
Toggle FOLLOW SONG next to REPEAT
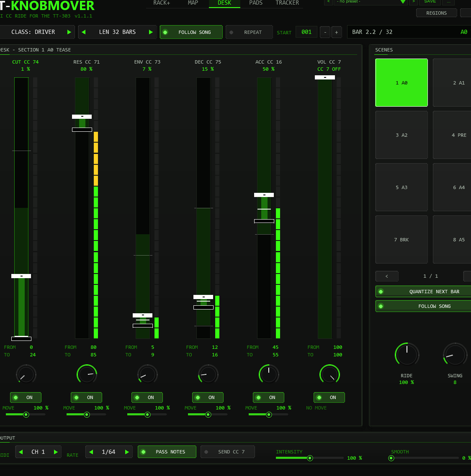(191, 32)
